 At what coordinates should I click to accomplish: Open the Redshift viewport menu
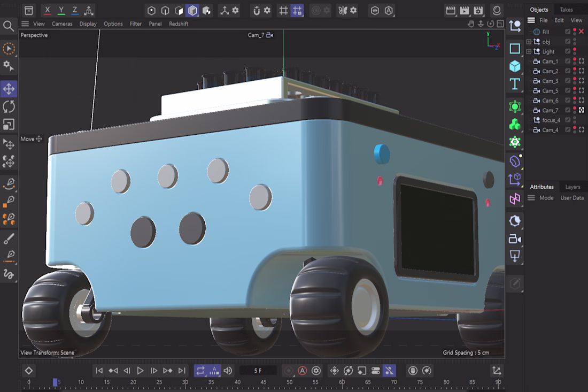click(179, 24)
